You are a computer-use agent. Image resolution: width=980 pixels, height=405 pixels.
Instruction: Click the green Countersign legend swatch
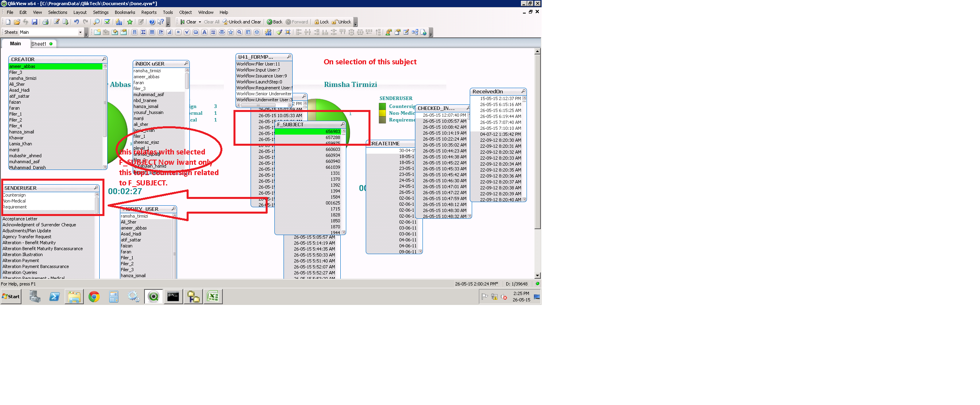(382, 106)
